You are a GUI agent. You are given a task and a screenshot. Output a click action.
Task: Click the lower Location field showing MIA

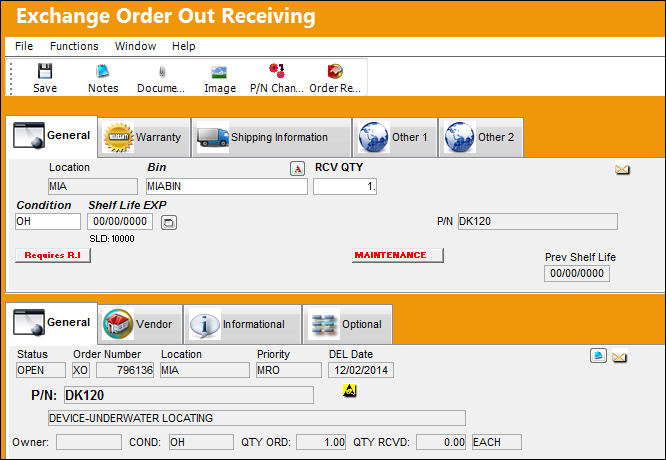coord(205,370)
